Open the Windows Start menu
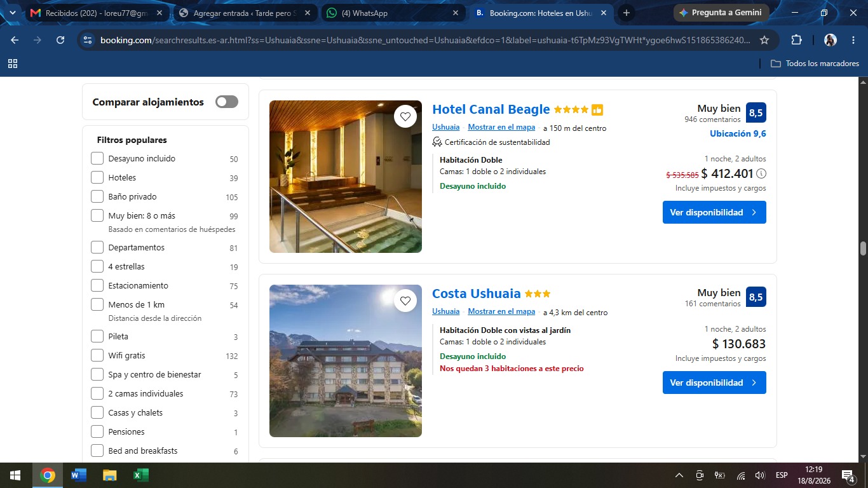This screenshot has width=868, height=488. 15,475
